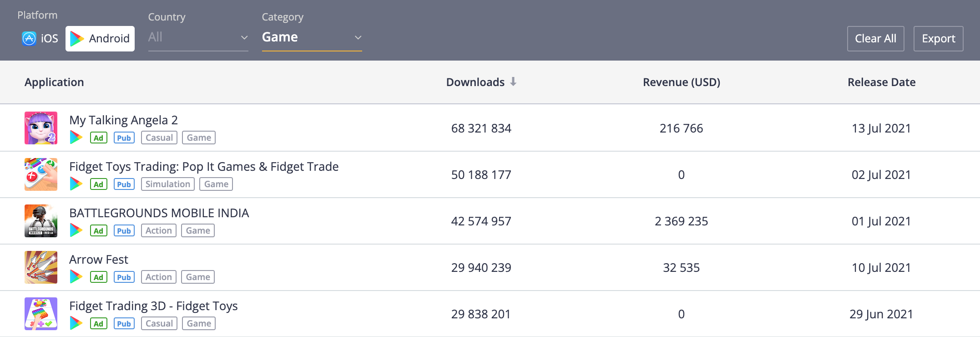Screen dimensions: 980x337
Task: Click Google Play icon under BATTLEGROUNDS MOBILE INDIA
Action: (76, 230)
